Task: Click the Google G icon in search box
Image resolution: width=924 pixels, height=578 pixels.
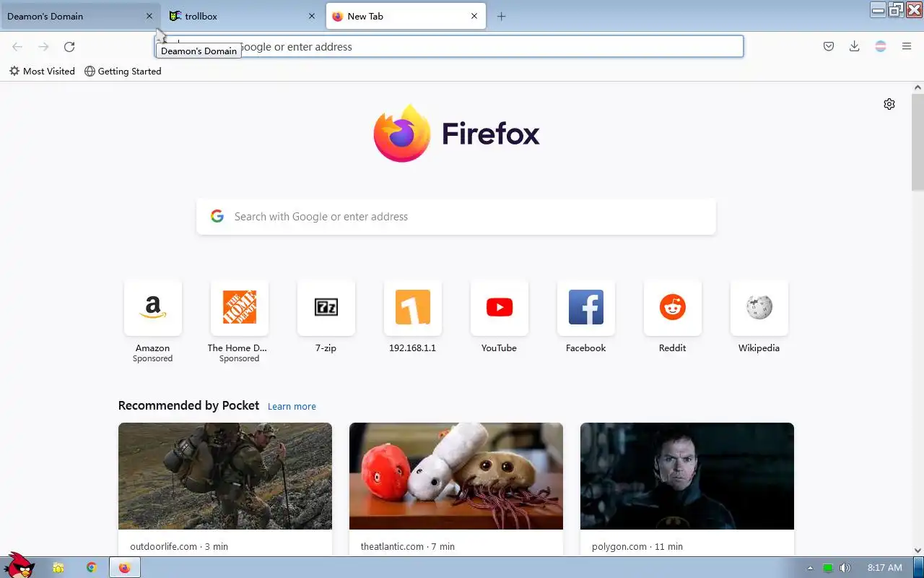Action: tap(217, 216)
